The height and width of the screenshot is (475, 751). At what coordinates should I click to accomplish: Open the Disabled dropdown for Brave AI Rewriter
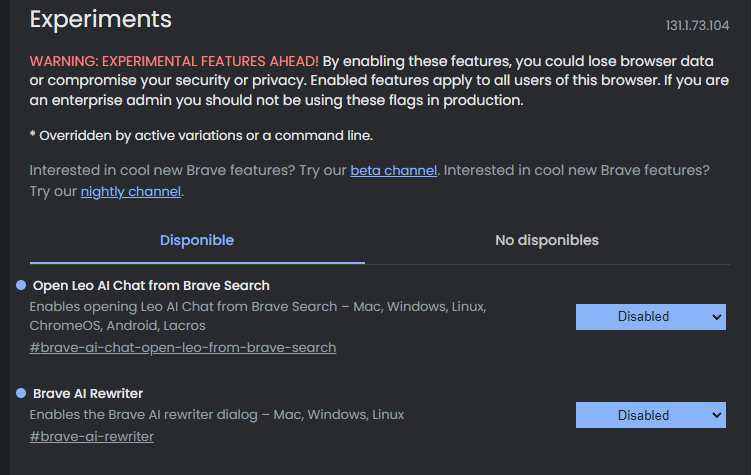(x=650, y=415)
